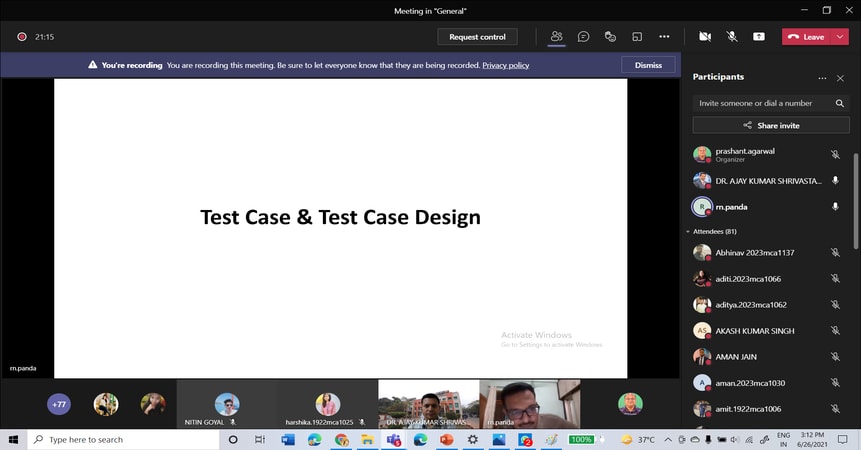Image resolution: width=861 pixels, height=450 pixels.
Task: Open Microsoft Teams from the taskbar
Action: click(x=394, y=439)
